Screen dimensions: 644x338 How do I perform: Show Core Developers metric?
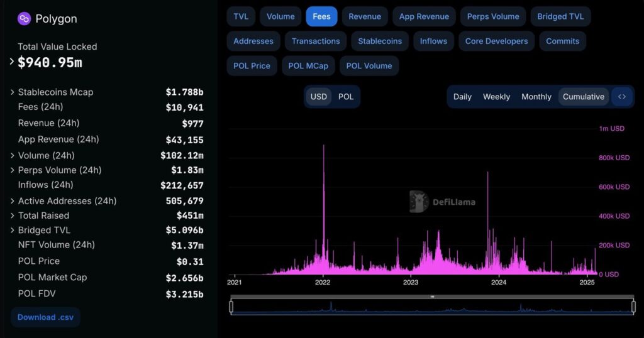pos(496,41)
